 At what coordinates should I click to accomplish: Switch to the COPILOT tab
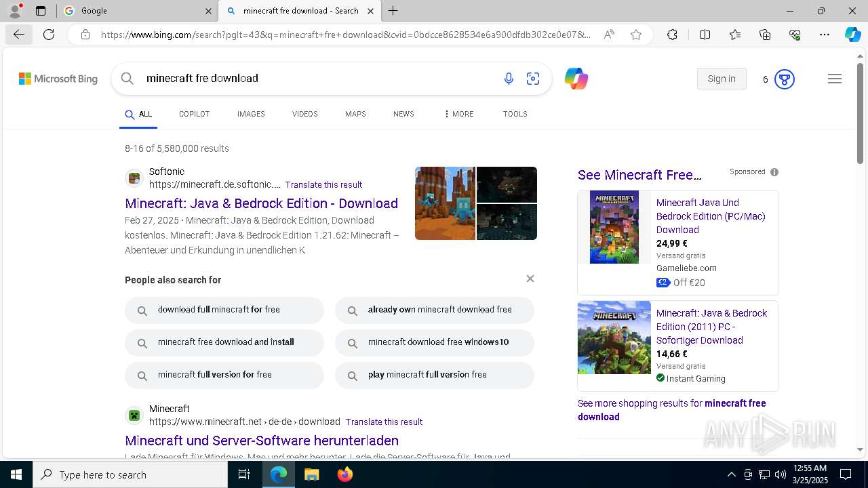click(x=195, y=114)
